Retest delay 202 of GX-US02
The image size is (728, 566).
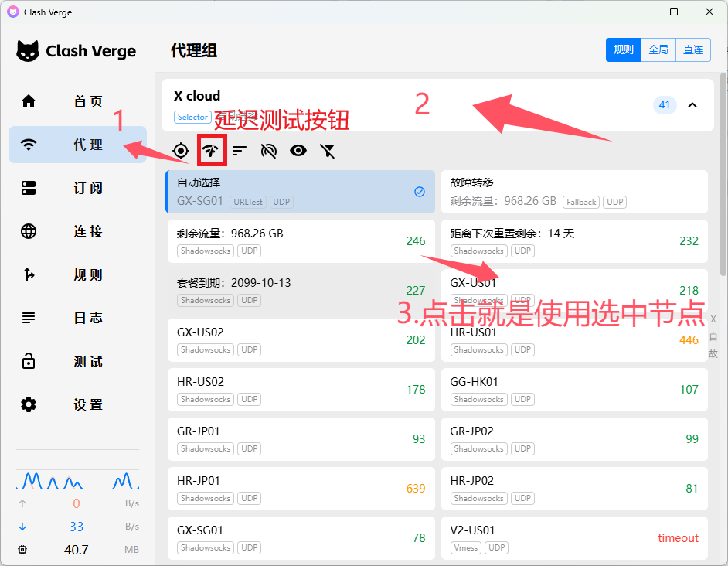[x=416, y=340]
